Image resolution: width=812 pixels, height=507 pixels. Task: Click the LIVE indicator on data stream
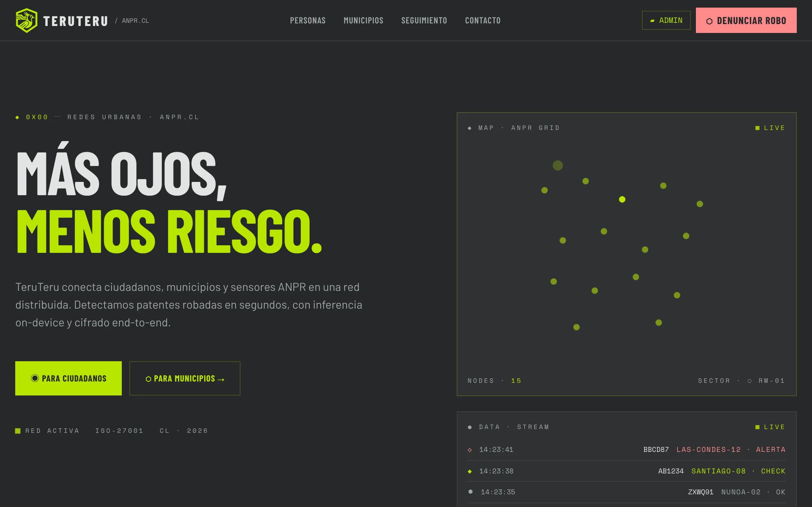(x=770, y=427)
